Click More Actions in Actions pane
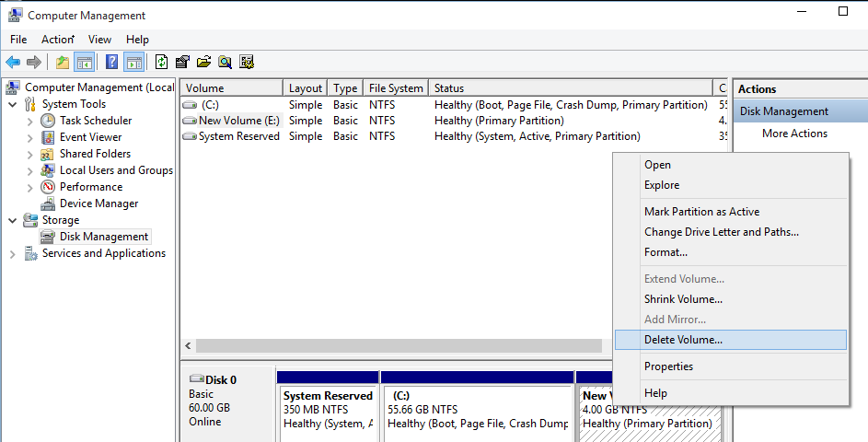This screenshot has width=868, height=442. [794, 134]
